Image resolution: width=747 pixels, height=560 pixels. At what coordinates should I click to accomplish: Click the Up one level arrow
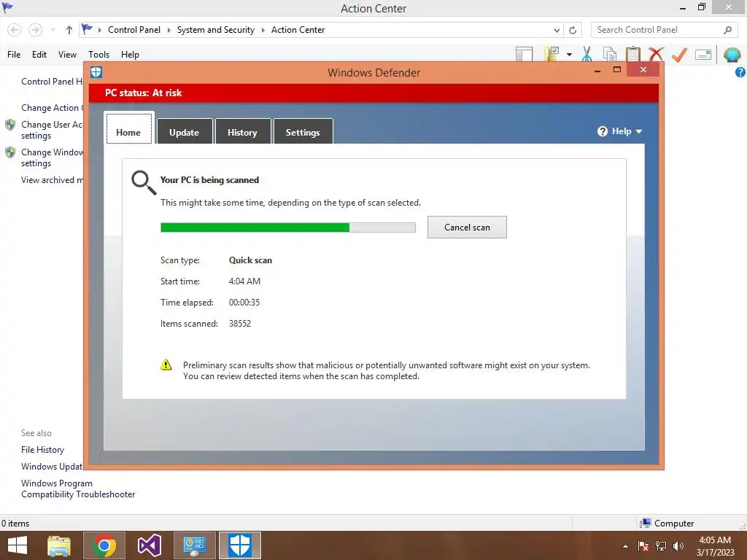coord(69,30)
